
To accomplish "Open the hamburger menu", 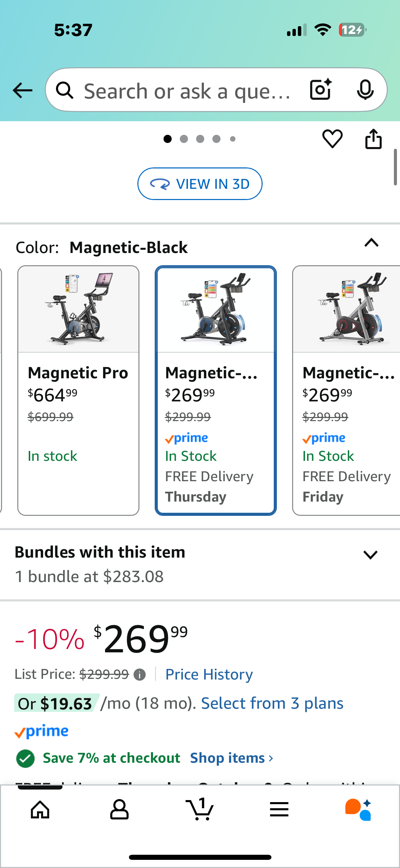I will pyautogui.click(x=279, y=810).
